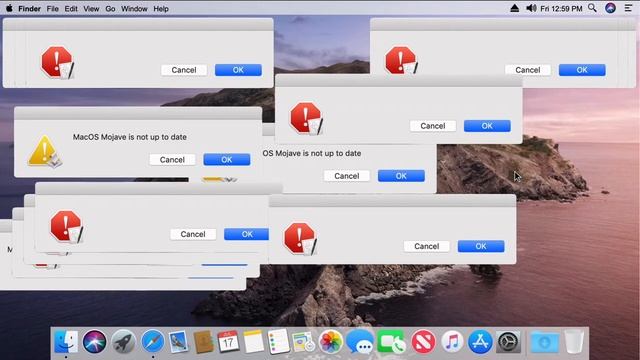Click Cancel in the yellow warning dialog
This screenshot has height=360, width=640.
click(x=172, y=160)
